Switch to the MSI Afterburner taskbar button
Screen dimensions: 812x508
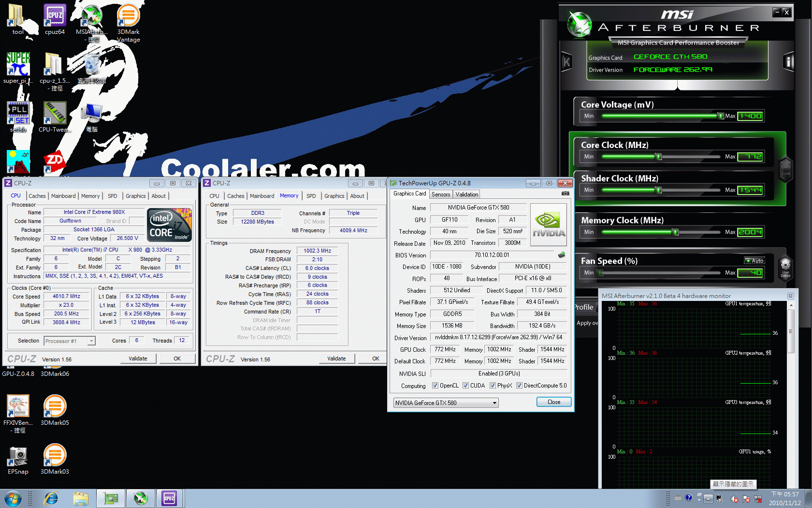pos(141,498)
